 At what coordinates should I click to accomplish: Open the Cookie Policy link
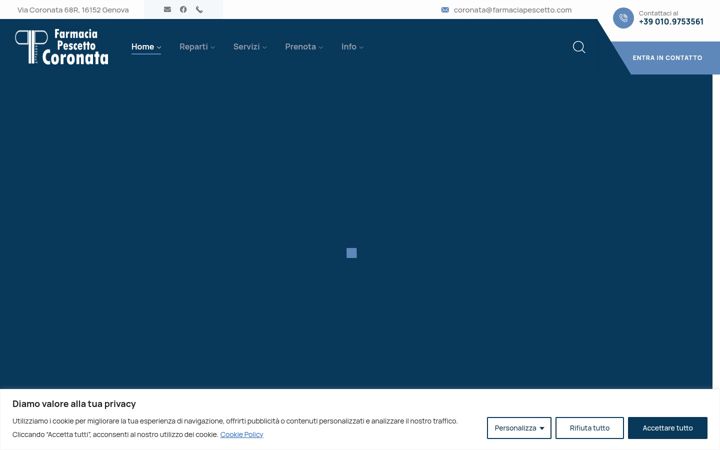[242, 434]
